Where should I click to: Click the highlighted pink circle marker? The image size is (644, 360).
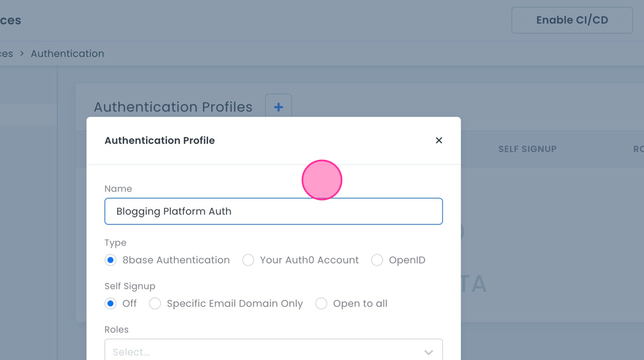coord(322,180)
